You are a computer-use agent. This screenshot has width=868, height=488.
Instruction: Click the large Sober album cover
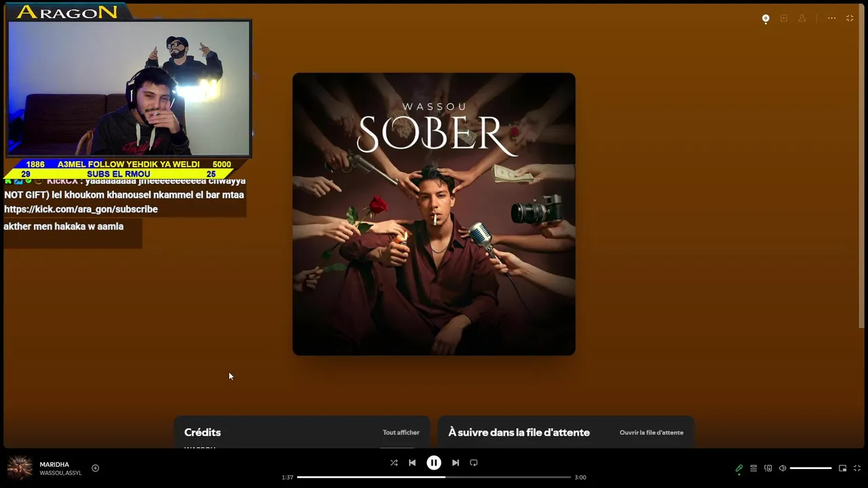click(x=434, y=214)
